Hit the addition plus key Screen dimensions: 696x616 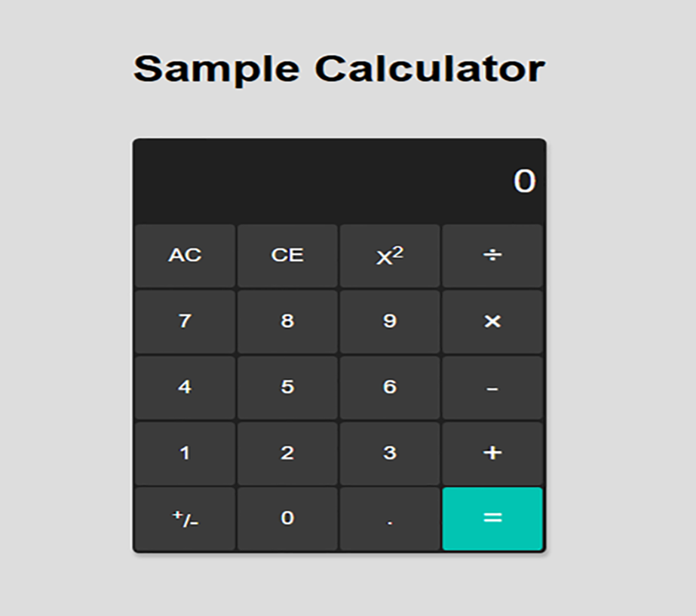492,453
